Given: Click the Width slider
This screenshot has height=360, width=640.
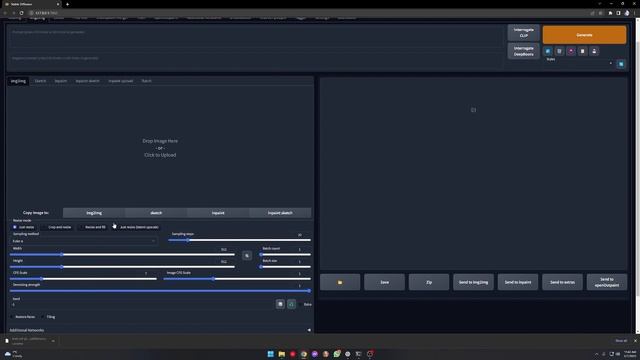Looking at the screenshot, I should click(x=122, y=254).
